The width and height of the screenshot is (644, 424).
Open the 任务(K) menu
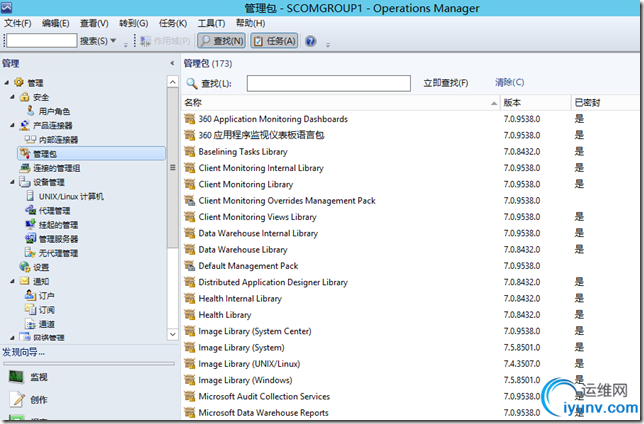click(x=173, y=23)
